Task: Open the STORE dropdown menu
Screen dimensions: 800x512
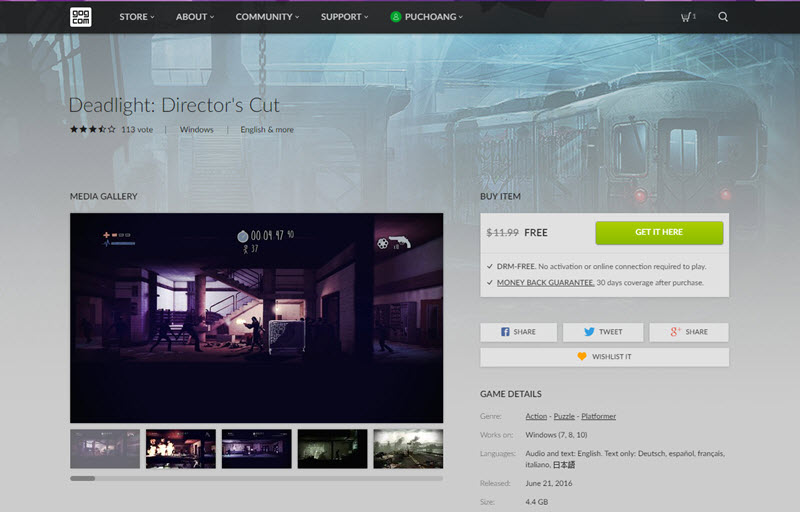Action: click(137, 17)
